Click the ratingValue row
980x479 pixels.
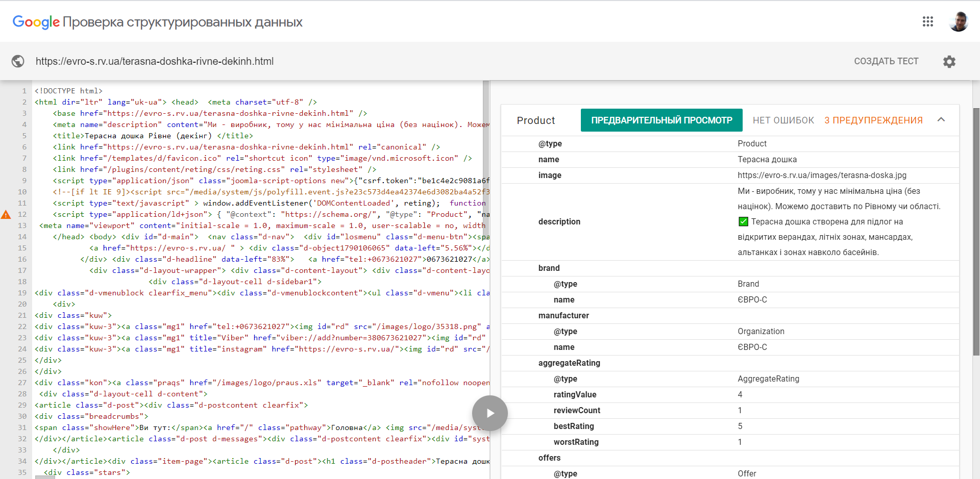tap(730, 395)
